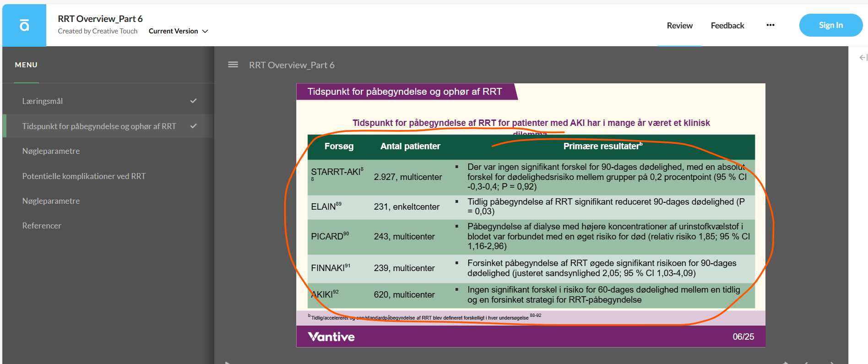Click the MENU sidebar tab label
The image size is (868, 364).
point(26,65)
